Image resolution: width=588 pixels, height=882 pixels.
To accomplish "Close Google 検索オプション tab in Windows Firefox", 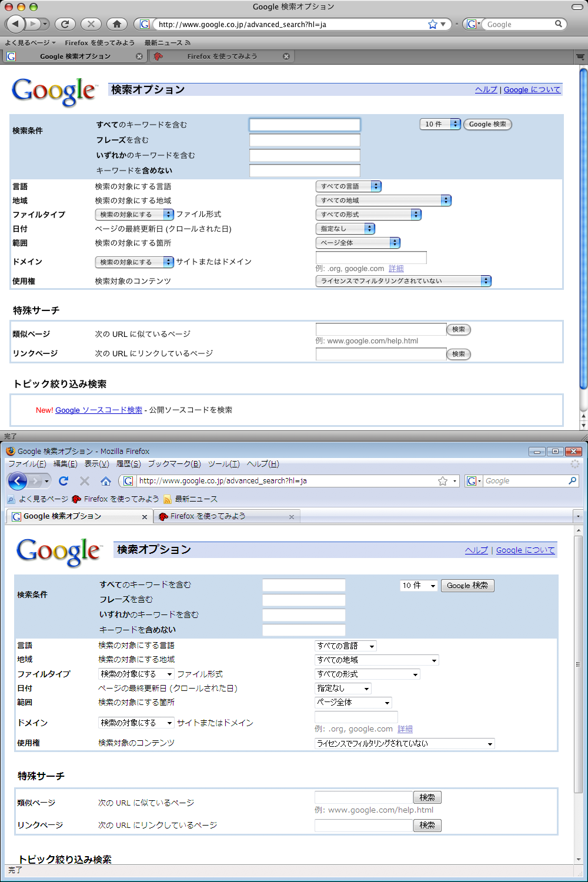I will pyautogui.click(x=145, y=517).
